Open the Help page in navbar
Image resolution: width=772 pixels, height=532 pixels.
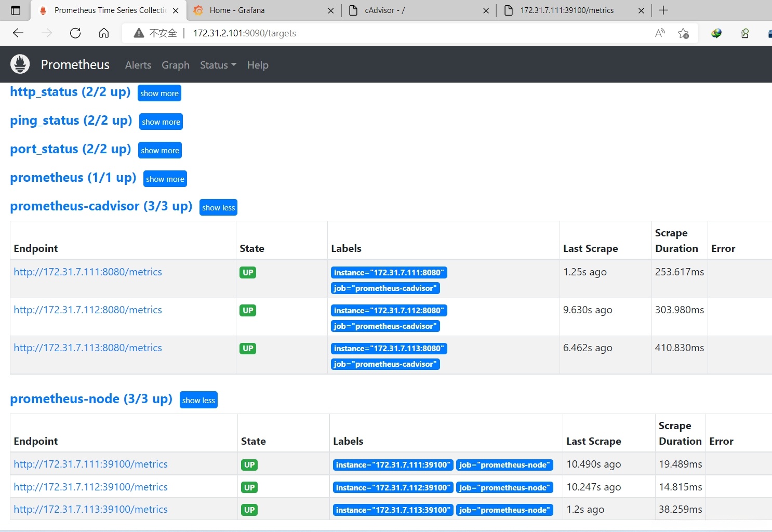tap(258, 65)
